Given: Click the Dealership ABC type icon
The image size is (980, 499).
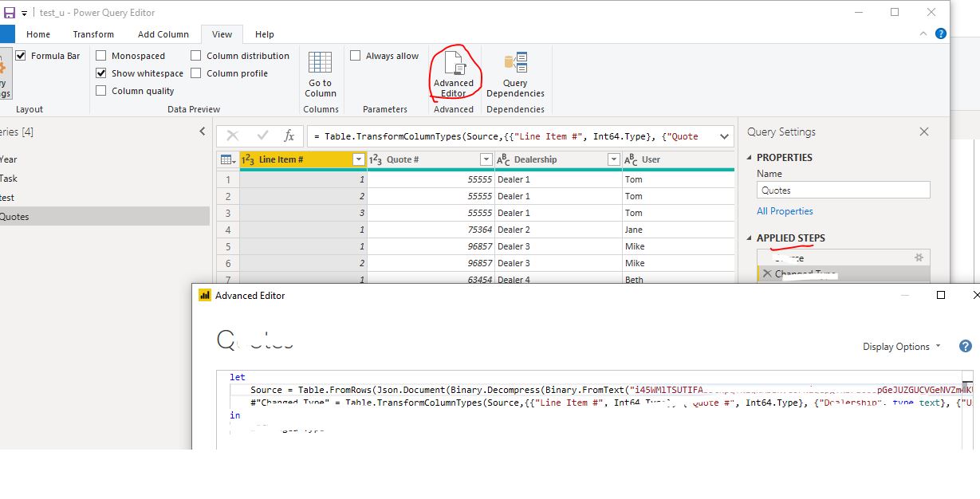Looking at the screenshot, I should point(503,159).
